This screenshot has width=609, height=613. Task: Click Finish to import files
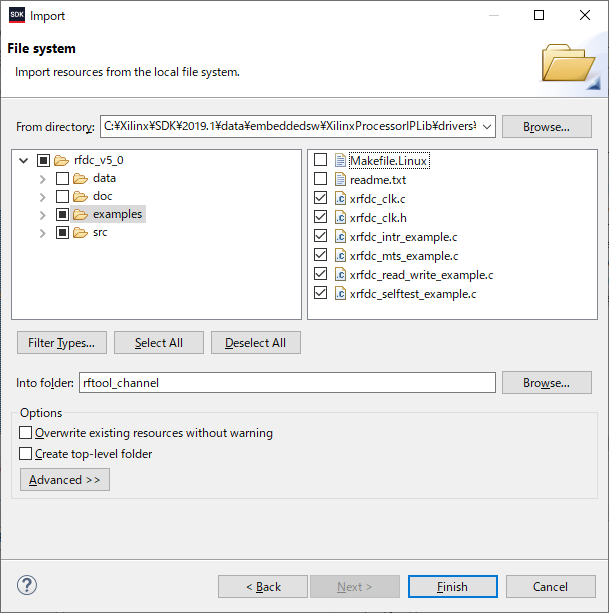[453, 586]
